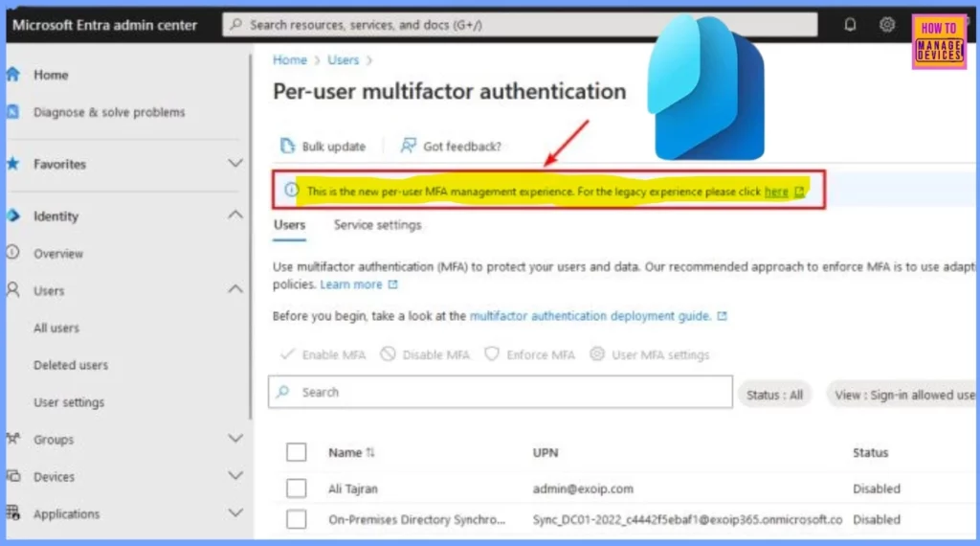Click the Devices icon in sidebar
Viewport: 980px width, 546px height.
(x=13, y=476)
